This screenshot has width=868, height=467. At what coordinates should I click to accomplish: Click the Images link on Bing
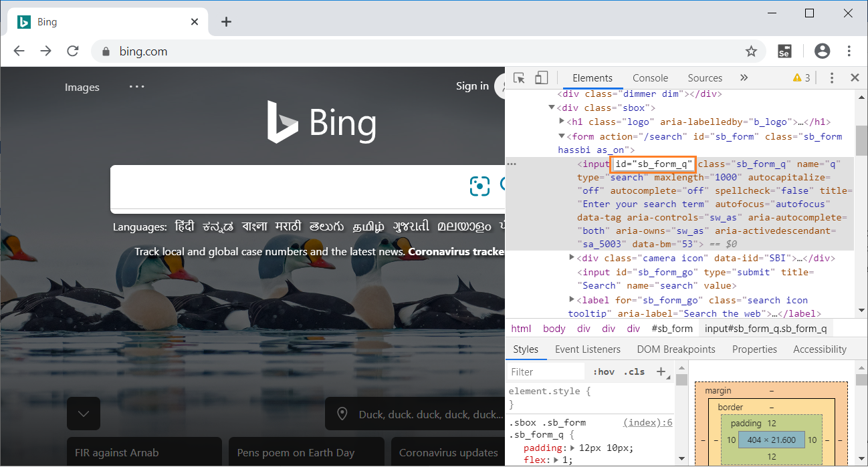(x=82, y=88)
